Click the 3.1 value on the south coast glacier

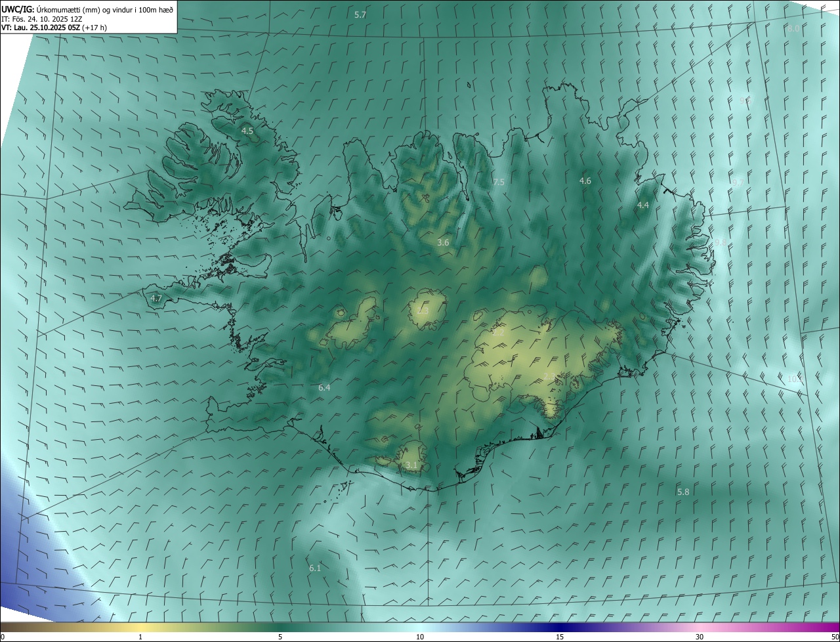tap(411, 465)
